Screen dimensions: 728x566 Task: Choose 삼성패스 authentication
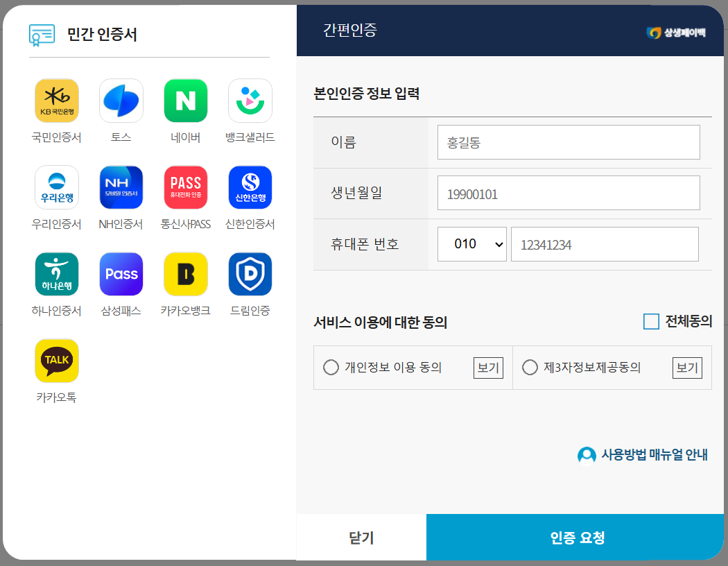click(x=121, y=274)
